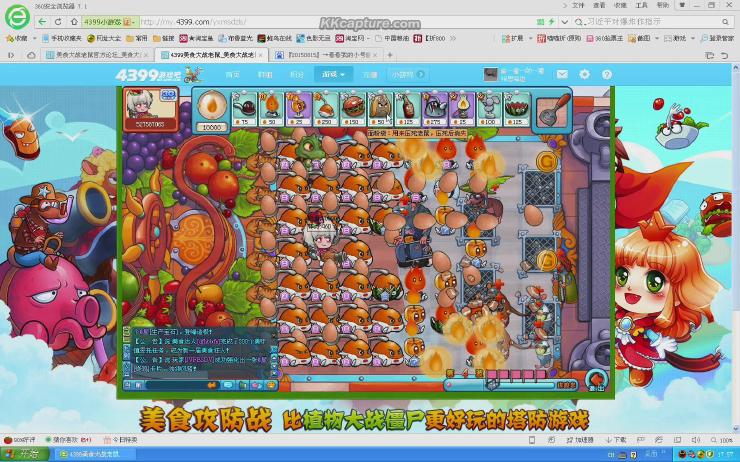The image size is (740, 462).
Task: Toggle the tab sidebar button
Action: tap(11, 55)
